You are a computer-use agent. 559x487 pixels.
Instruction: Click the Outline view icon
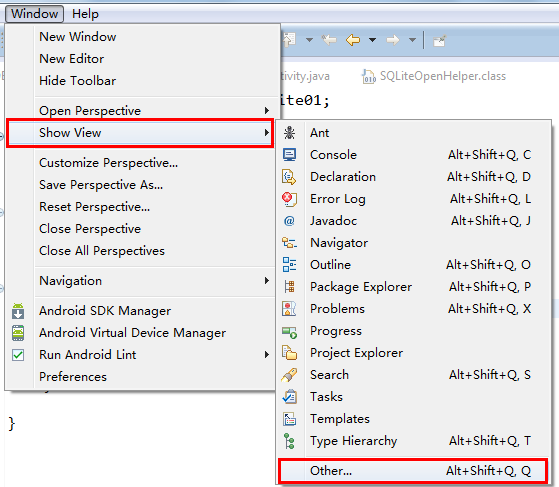(x=289, y=265)
